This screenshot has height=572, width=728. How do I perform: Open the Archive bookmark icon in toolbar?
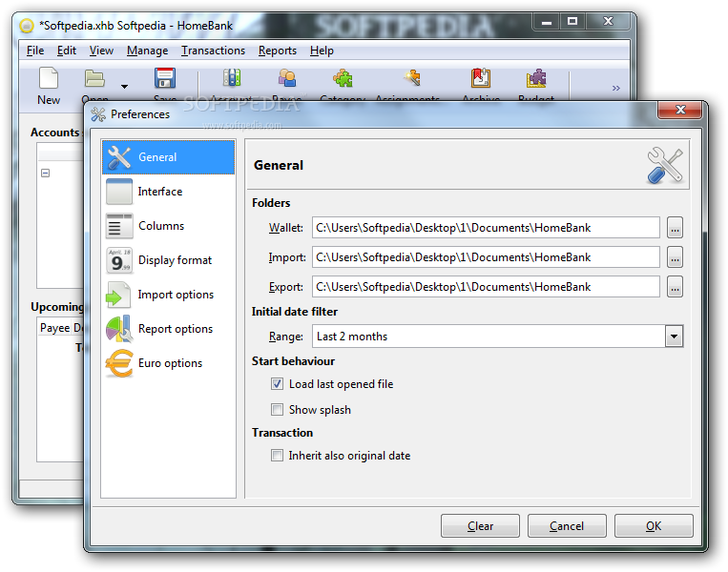coord(481,77)
